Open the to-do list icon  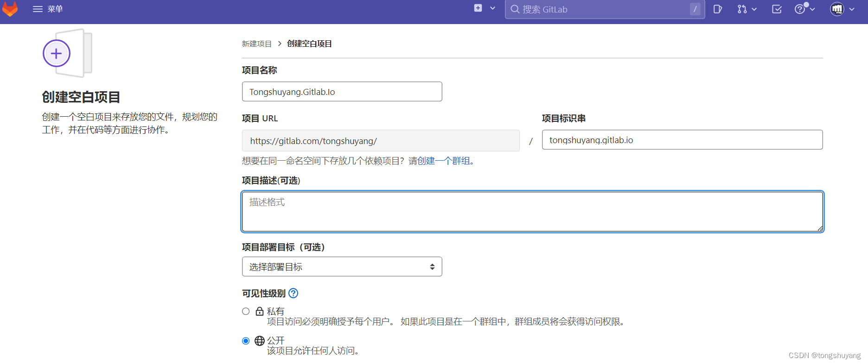[777, 9]
